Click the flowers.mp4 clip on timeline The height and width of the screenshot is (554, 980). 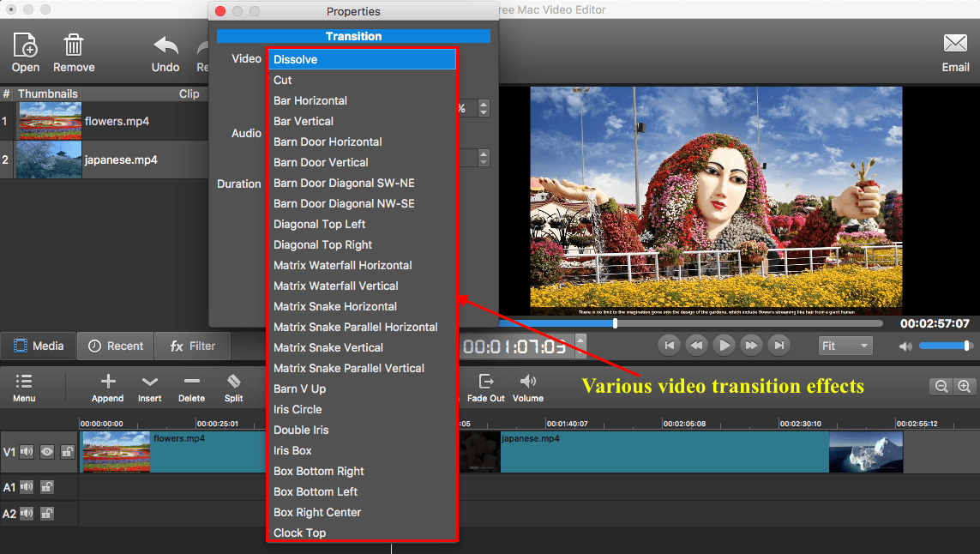click(173, 451)
